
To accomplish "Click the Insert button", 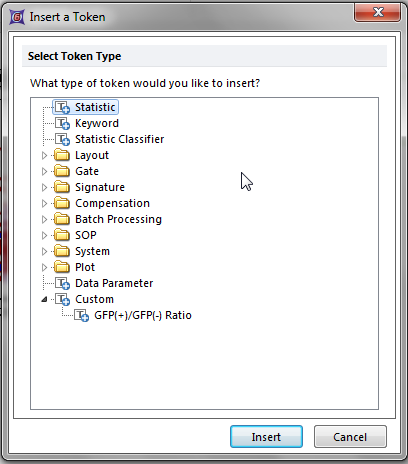I will (x=266, y=437).
